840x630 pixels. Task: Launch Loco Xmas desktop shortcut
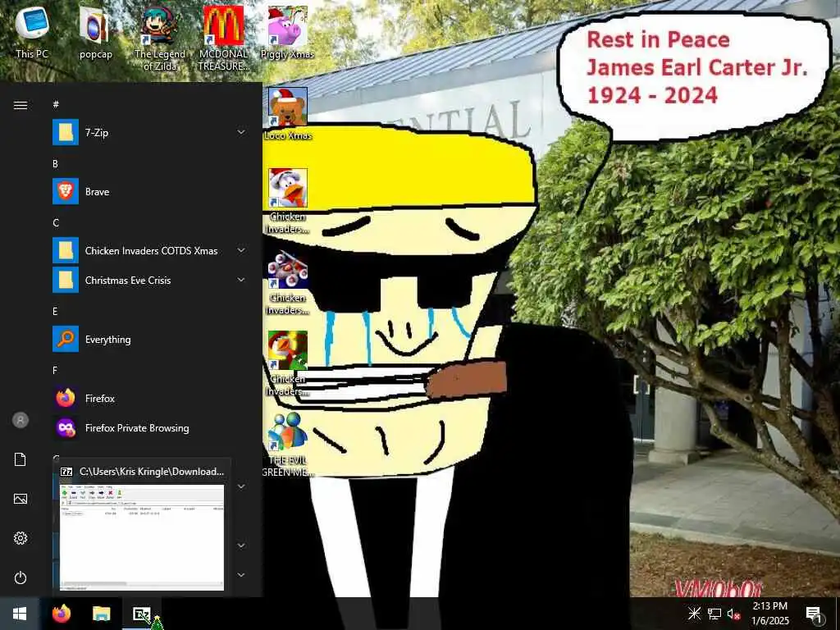(288, 114)
